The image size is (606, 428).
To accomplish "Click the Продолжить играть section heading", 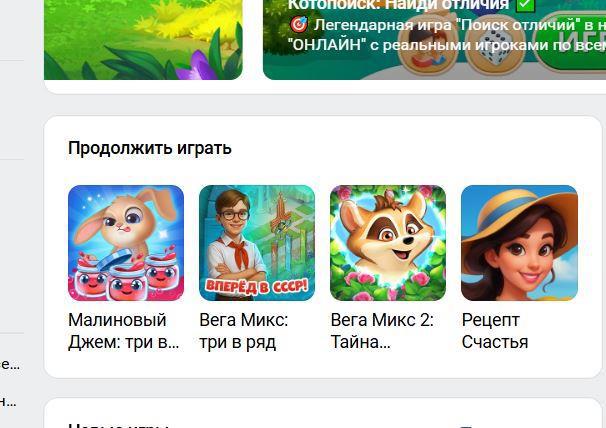I will pyautogui.click(x=150, y=148).
